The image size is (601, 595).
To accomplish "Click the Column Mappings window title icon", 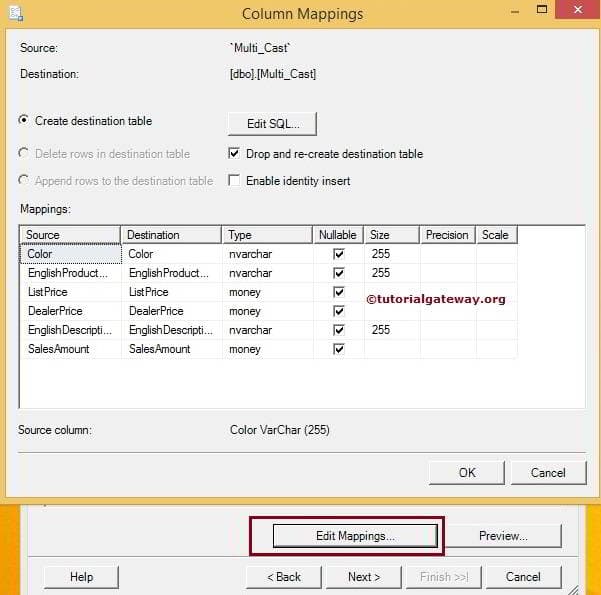I will tap(16, 14).
